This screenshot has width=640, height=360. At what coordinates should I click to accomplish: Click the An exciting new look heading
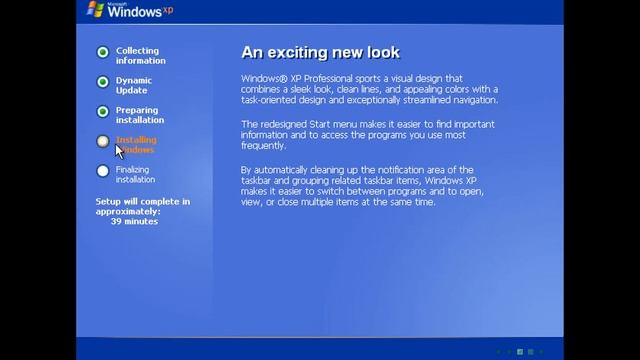[320, 53]
